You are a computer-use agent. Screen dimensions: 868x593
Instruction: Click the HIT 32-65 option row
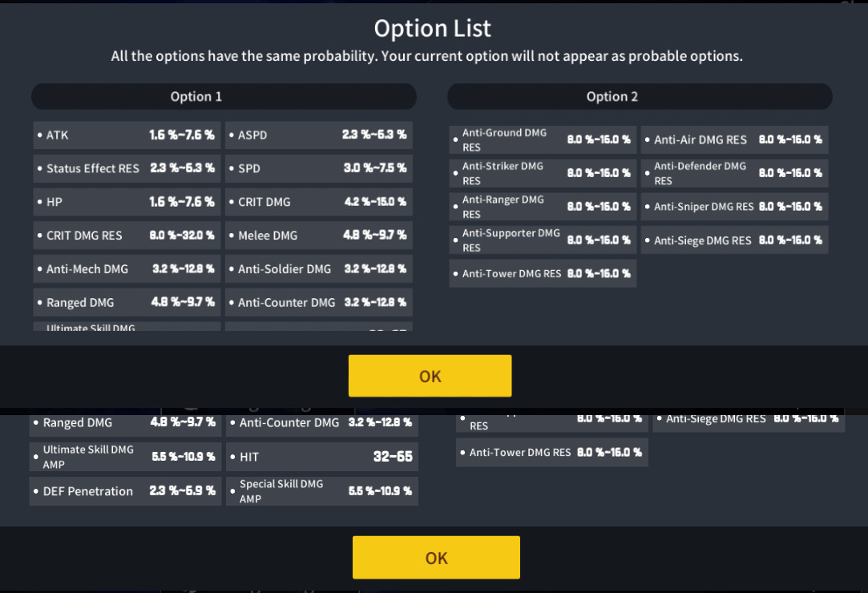click(322, 457)
